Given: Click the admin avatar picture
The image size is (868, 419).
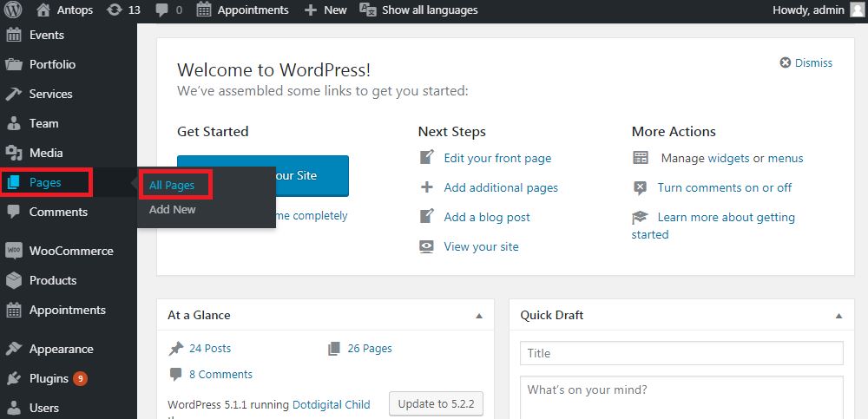Looking at the screenshot, I should [857, 10].
